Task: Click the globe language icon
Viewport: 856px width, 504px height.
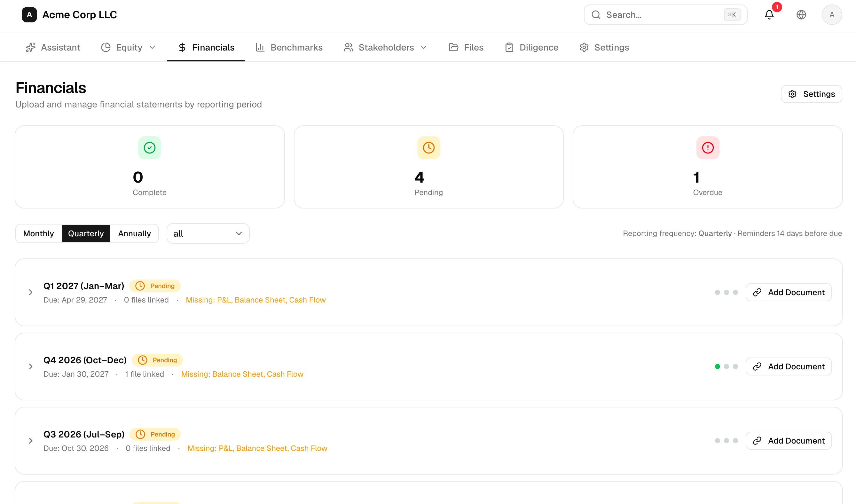Action: click(801, 15)
